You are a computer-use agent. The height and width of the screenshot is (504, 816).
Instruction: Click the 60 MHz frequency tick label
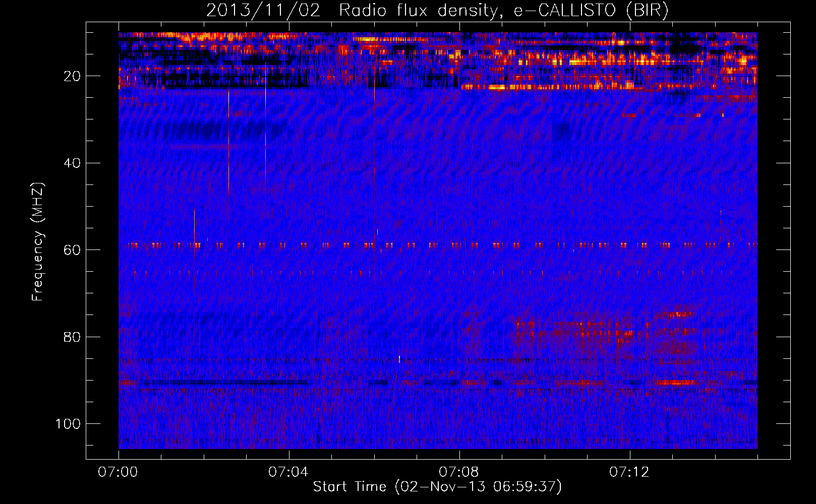tap(72, 250)
